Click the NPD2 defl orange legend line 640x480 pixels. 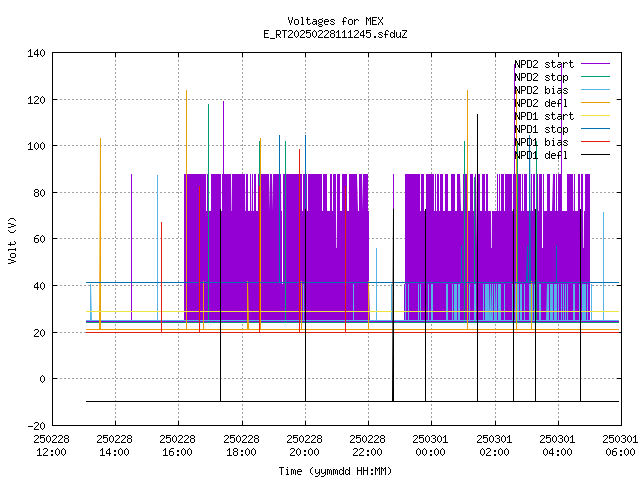coord(595,103)
